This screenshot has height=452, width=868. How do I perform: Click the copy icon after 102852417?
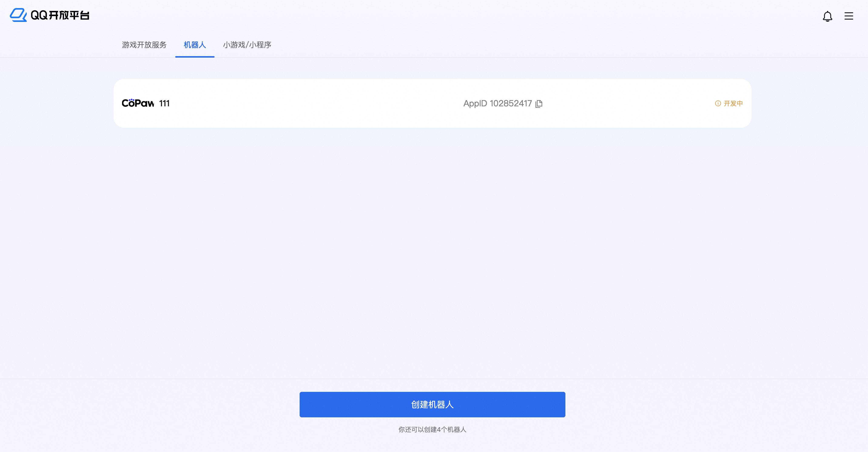pyautogui.click(x=539, y=104)
